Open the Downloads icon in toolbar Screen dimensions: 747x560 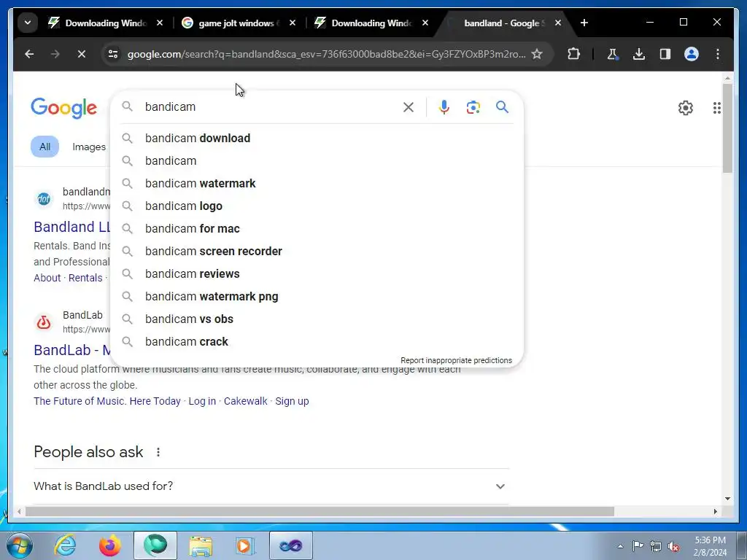(639, 54)
